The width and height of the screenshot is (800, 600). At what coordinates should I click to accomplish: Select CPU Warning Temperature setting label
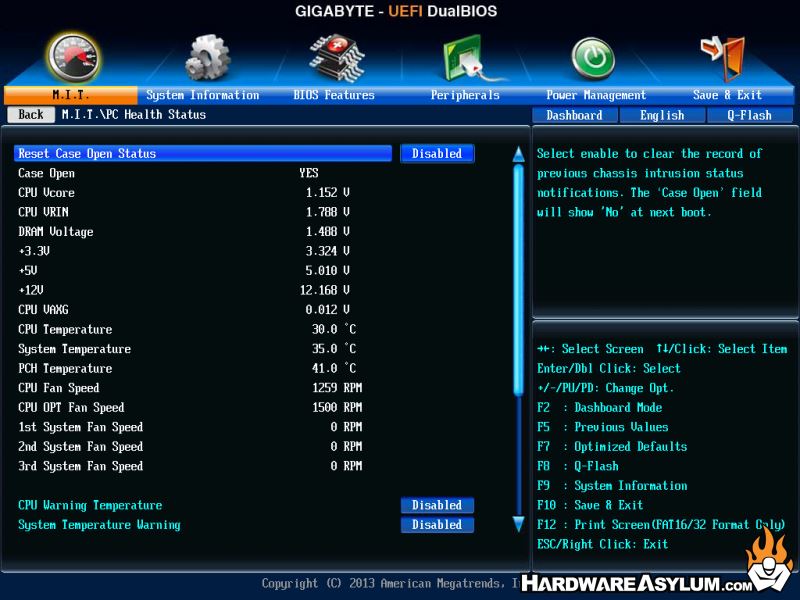[x=90, y=505]
